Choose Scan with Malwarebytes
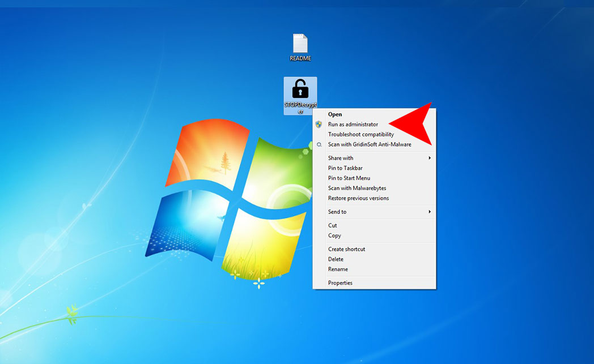This screenshot has height=364, width=594. click(357, 189)
